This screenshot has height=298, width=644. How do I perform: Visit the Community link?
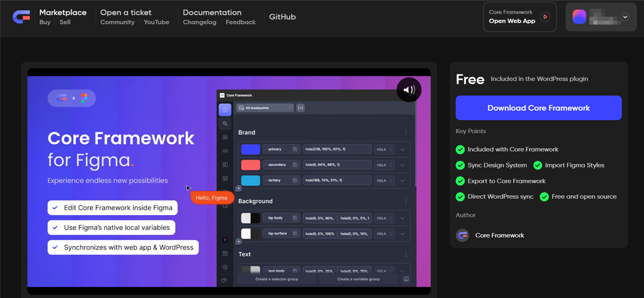117,22
